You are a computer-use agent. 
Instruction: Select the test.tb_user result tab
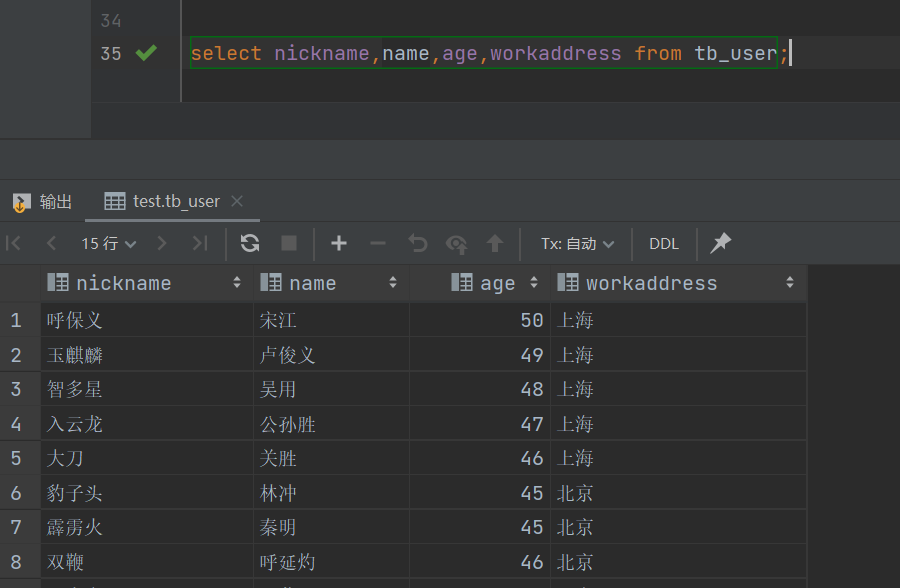tap(175, 201)
